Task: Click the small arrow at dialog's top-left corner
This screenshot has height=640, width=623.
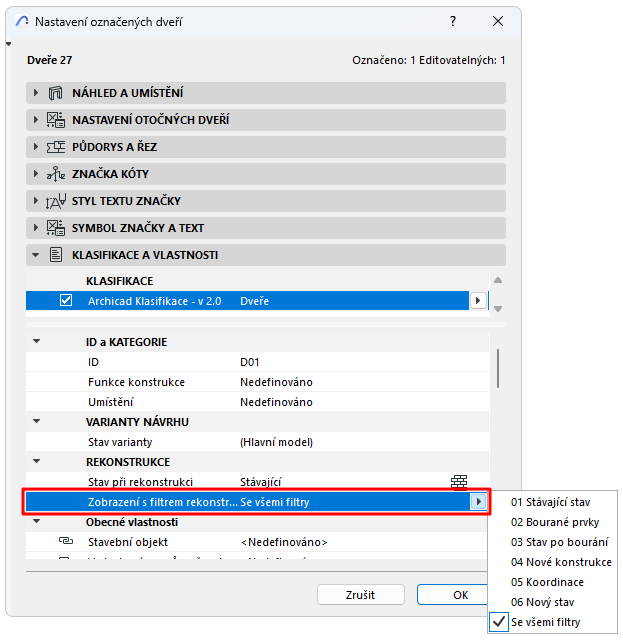Action: pos(8,44)
